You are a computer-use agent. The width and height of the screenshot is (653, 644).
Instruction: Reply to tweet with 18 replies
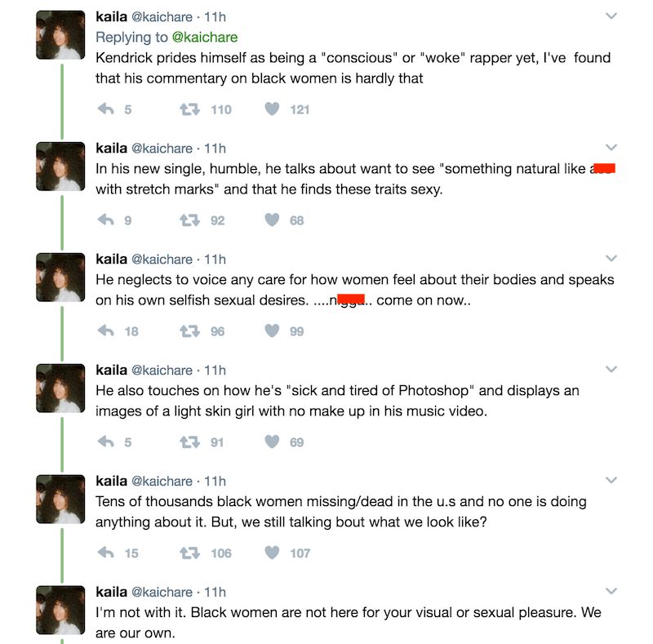coord(104,331)
